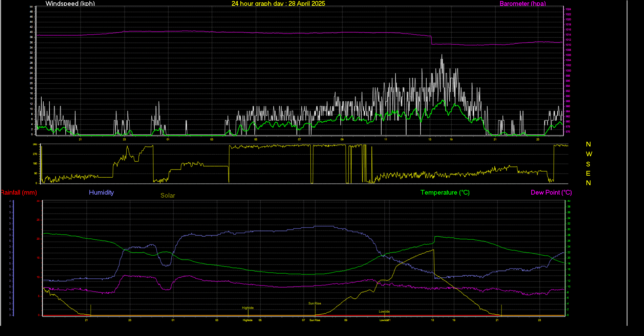This screenshot has width=644, height=336.
Task: Click the Sun Rise label above the time axis
Action: point(315,303)
